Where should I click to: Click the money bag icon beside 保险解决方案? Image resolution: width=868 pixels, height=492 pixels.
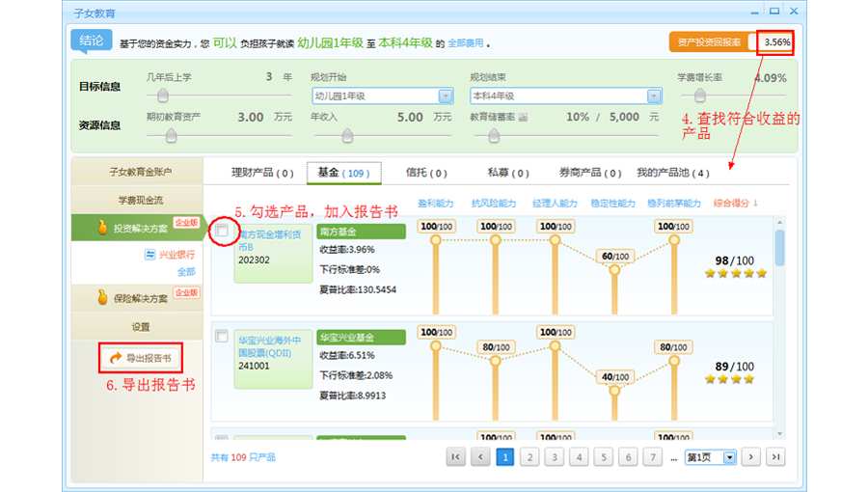click(x=99, y=297)
